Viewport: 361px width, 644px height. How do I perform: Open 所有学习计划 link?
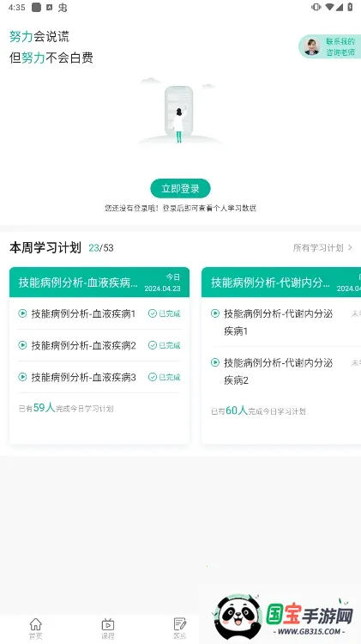(x=318, y=247)
